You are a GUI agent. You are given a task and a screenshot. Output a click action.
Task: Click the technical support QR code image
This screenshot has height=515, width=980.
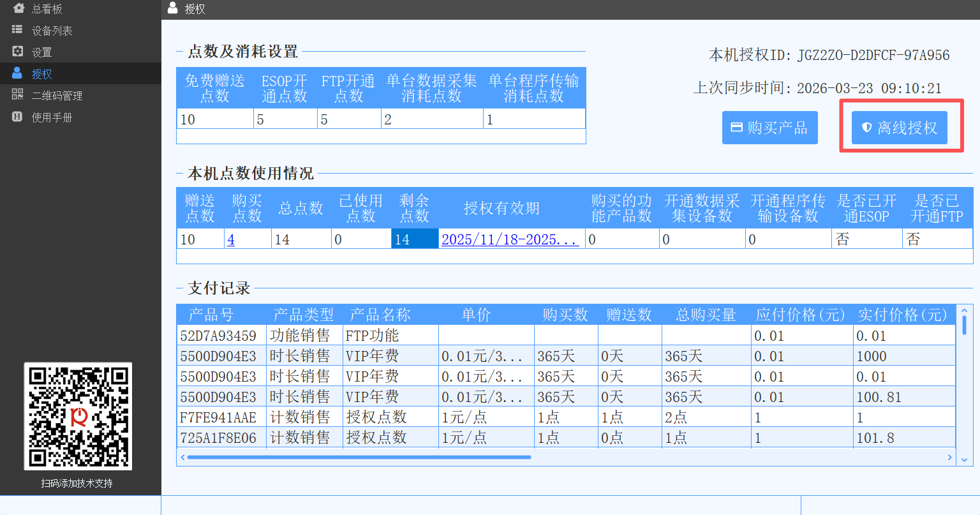tap(78, 416)
